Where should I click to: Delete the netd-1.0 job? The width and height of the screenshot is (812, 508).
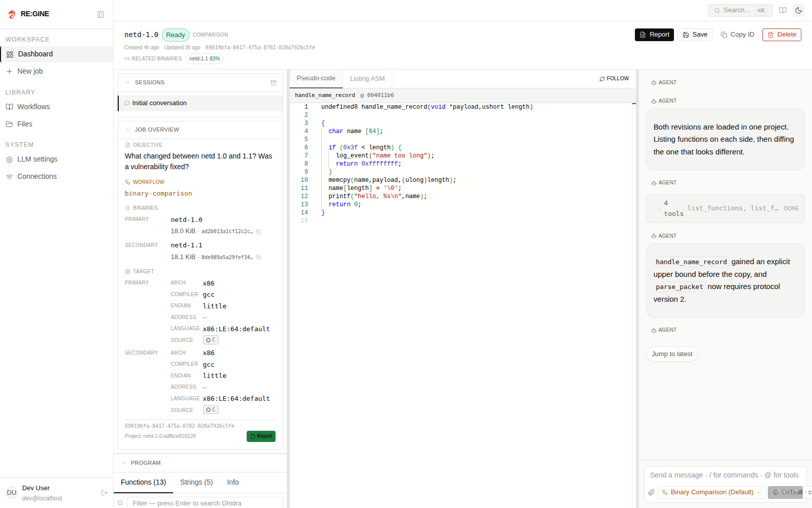coord(782,35)
